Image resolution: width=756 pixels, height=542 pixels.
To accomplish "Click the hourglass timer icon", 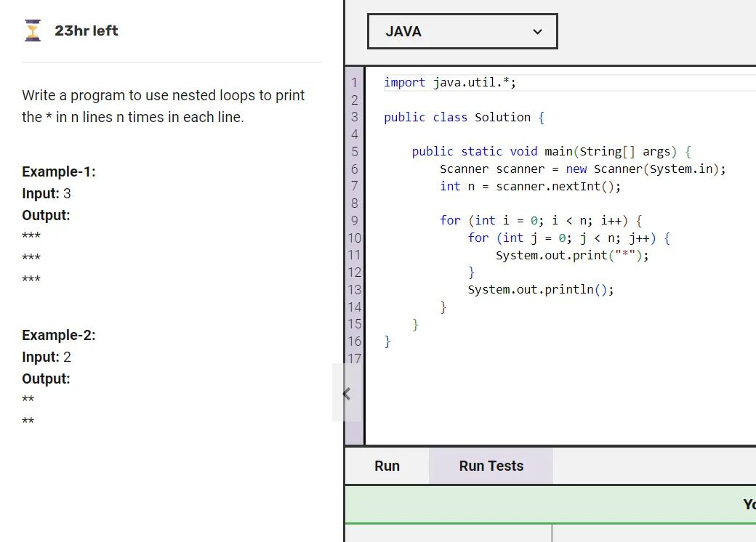I will click(x=32, y=31).
